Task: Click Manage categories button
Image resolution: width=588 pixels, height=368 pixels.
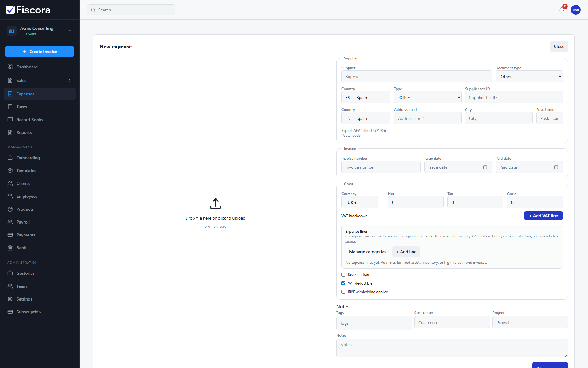Action: tap(367, 252)
